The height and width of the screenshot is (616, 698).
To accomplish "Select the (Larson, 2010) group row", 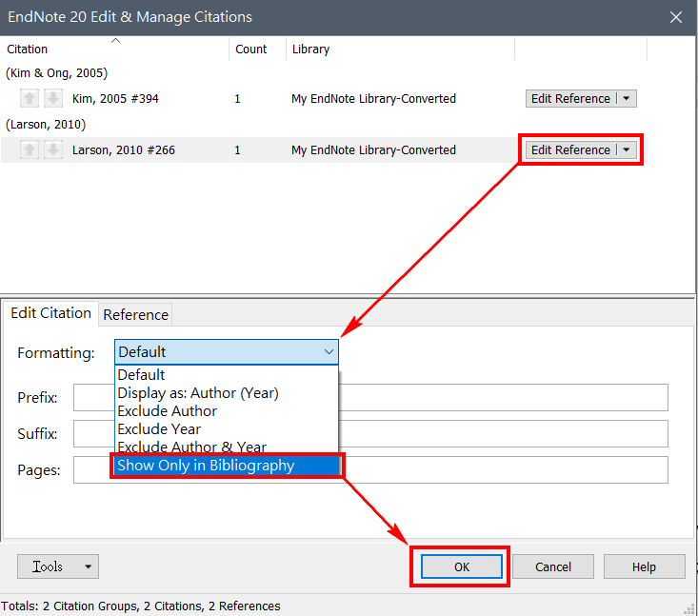I will click(x=46, y=124).
